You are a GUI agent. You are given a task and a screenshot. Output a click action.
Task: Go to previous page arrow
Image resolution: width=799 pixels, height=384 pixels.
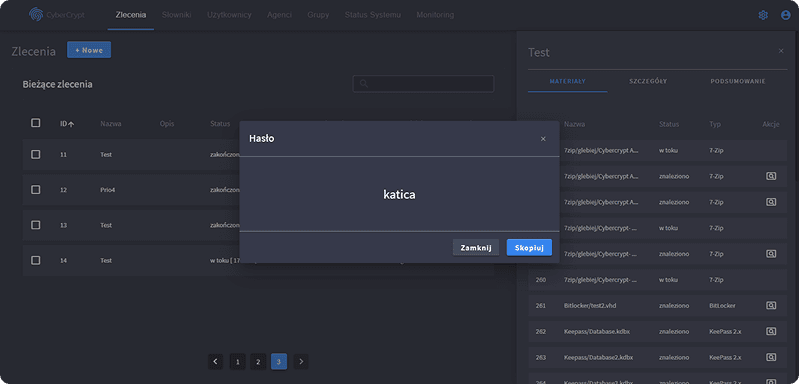pos(216,362)
